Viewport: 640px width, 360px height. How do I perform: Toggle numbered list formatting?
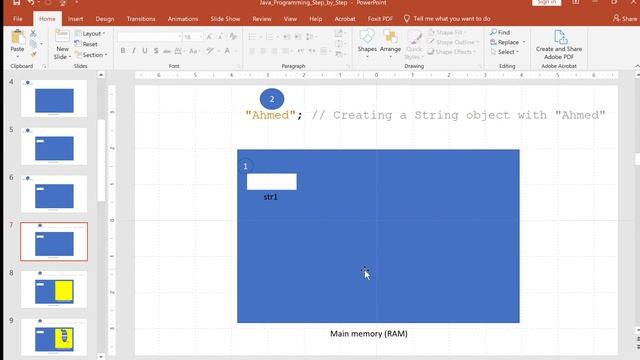[x=270, y=37]
